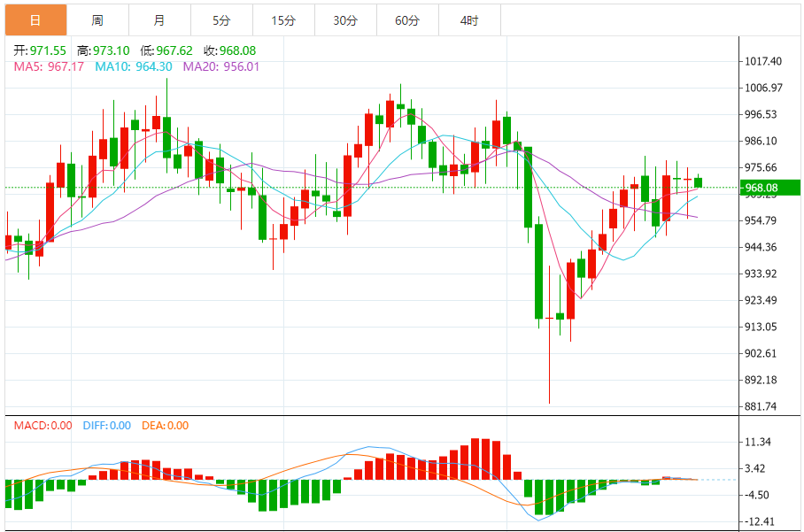The width and height of the screenshot is (804, 532).
Task: Click the 881.74 price axis label
Action: pos(761,406)
